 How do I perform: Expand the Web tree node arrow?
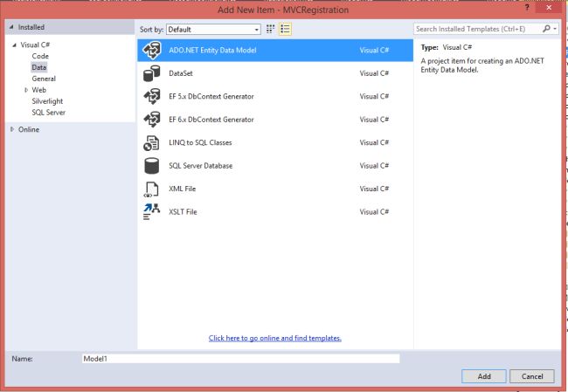pos(26,90)
